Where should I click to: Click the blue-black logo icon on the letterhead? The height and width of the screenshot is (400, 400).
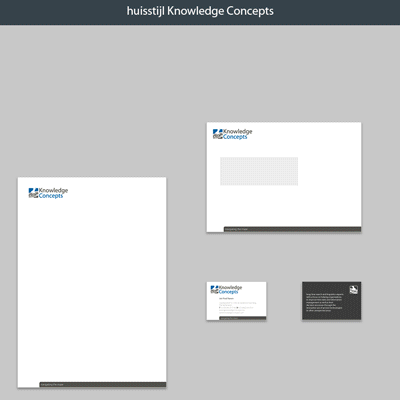pyautogui.click(x=33, y=193)
